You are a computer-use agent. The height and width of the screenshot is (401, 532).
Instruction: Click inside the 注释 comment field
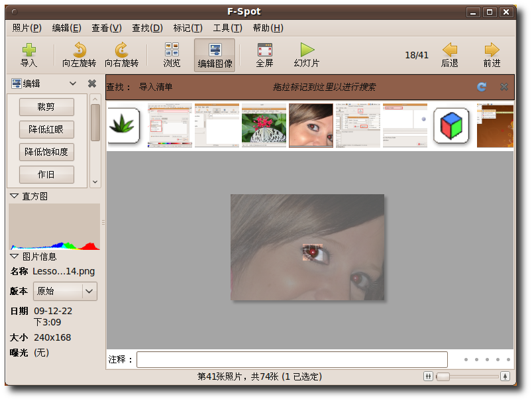coord(292,360)
